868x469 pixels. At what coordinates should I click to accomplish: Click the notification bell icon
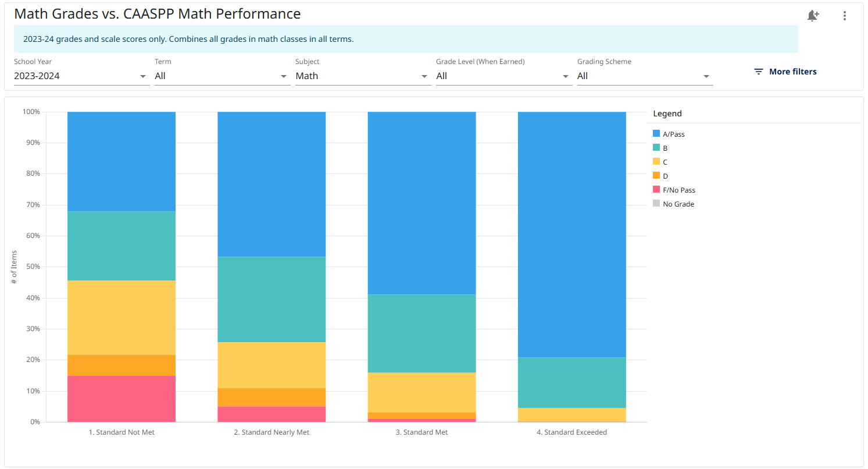pos(813,16)
